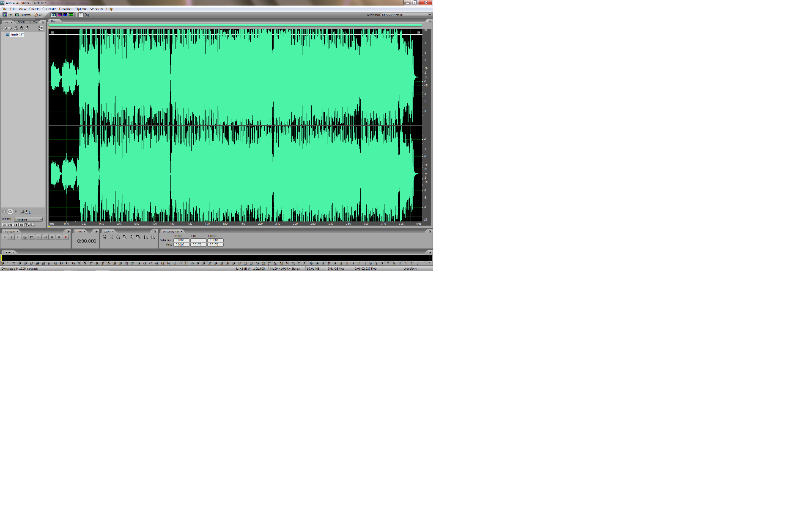Switch to the Effects panel tab

21,22
